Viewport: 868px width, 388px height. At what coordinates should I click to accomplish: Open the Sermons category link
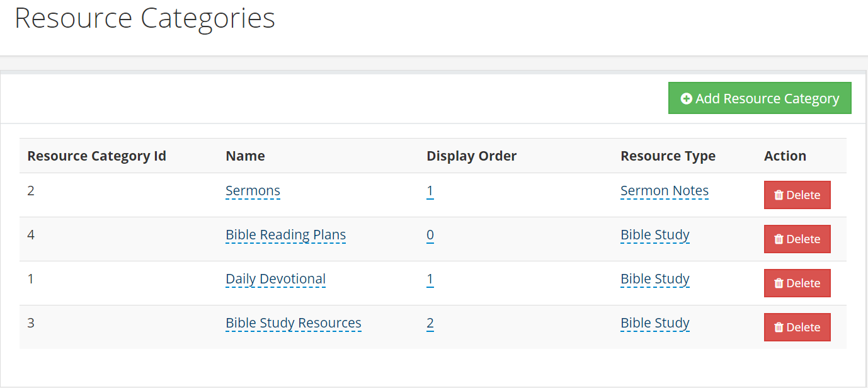point(253,190)
